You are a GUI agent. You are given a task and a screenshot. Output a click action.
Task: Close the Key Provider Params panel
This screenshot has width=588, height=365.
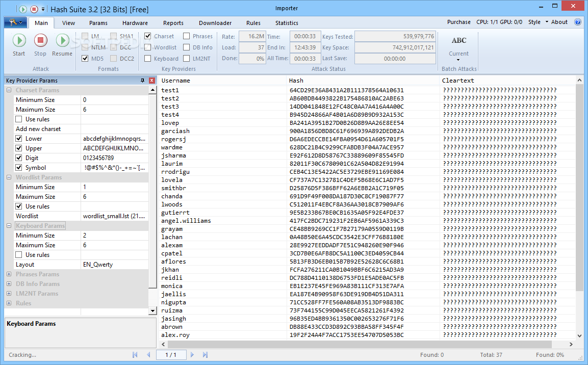[x=151, y=81]
